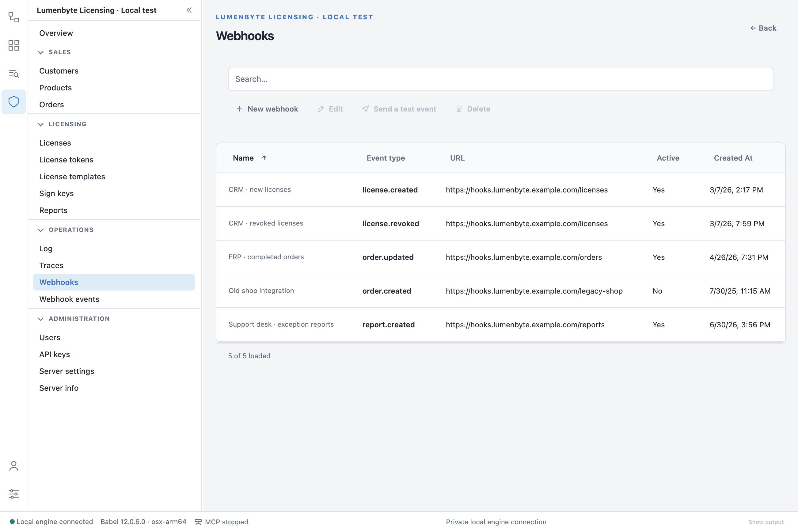The image size is (798, 532).
Task: Collapse the ADMINISTRATION section
Action: point(41,319)
